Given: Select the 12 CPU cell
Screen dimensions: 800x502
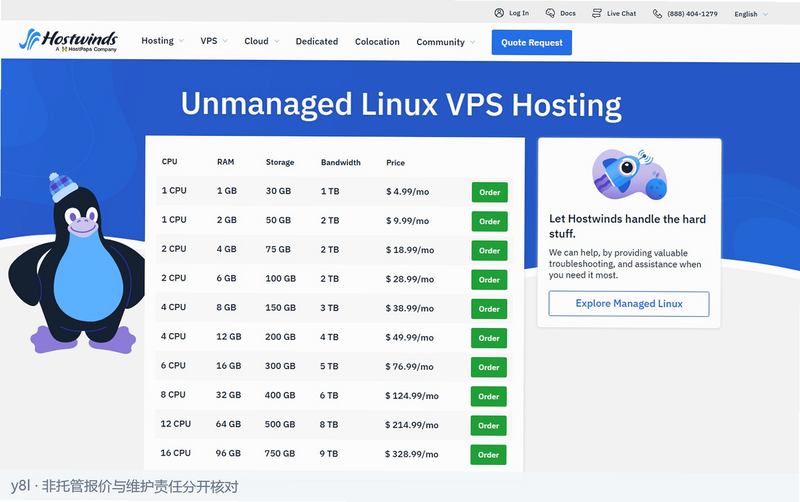Looking at the screenshot, I should (176, 424).
